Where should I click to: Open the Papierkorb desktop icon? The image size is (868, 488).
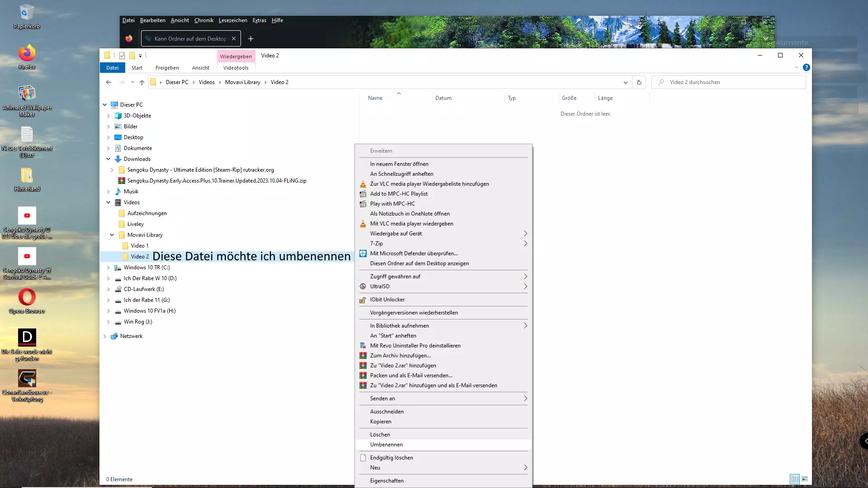27,17
